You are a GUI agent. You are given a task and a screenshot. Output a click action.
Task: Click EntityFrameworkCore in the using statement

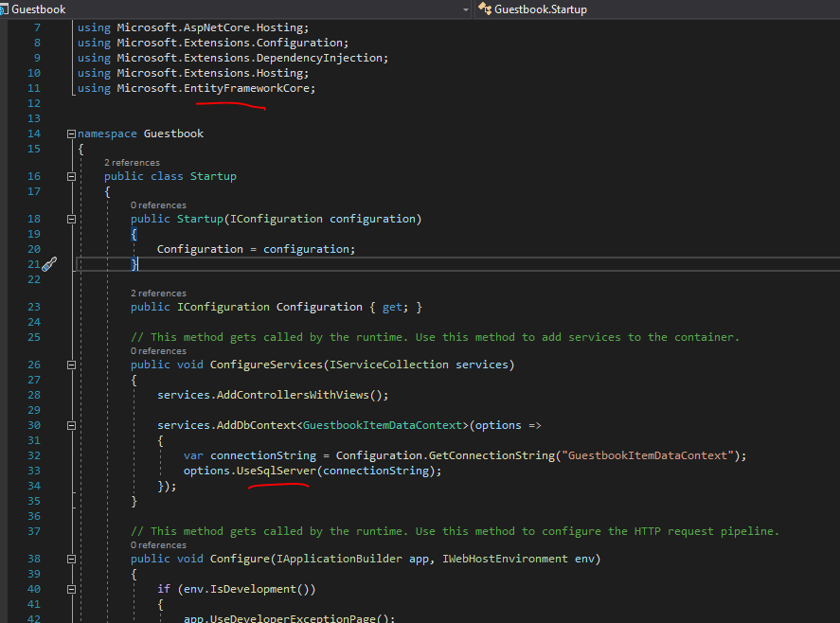(x=249, y=88)
